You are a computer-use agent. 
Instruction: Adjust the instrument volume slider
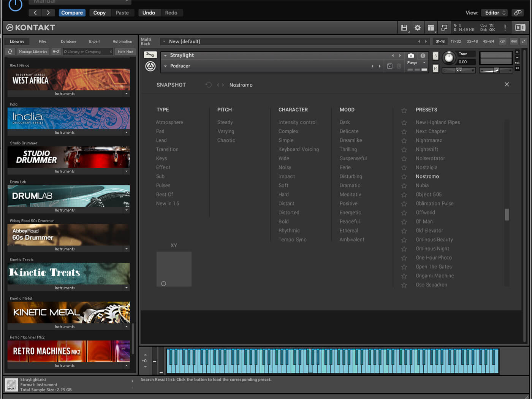[x=496, y=70]
